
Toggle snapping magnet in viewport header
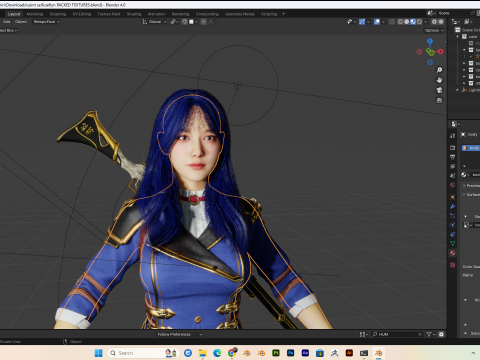[184, 22]
